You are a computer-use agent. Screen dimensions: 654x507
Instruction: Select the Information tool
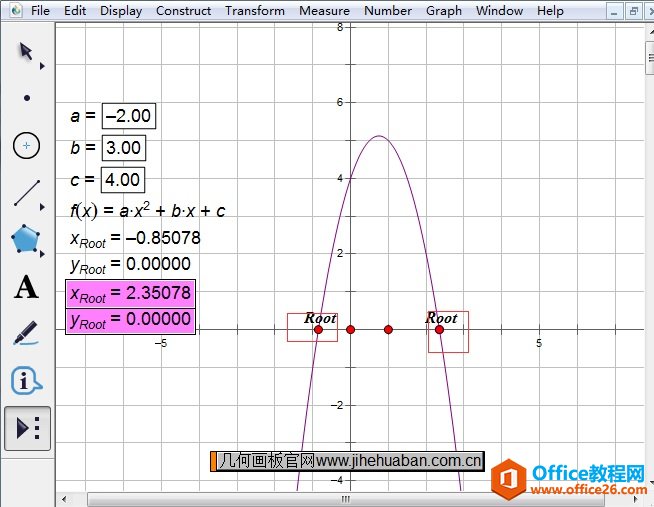pyautogui.click(x=26, y=380)
